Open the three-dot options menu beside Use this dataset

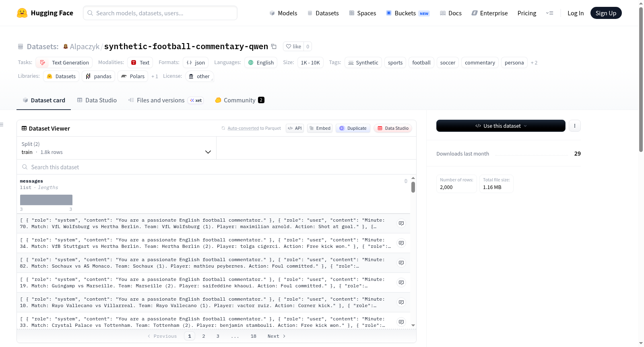click(x=574, y=126)
